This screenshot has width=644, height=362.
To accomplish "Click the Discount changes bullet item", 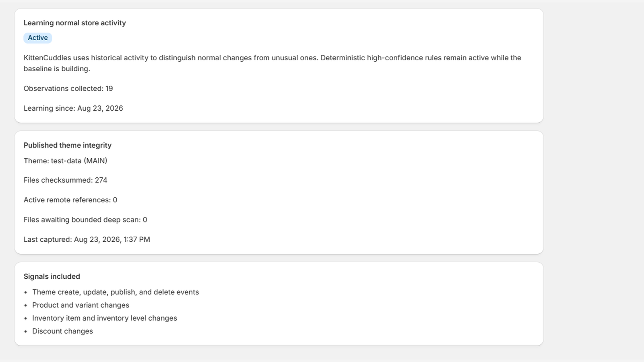I will coord(62,331).
